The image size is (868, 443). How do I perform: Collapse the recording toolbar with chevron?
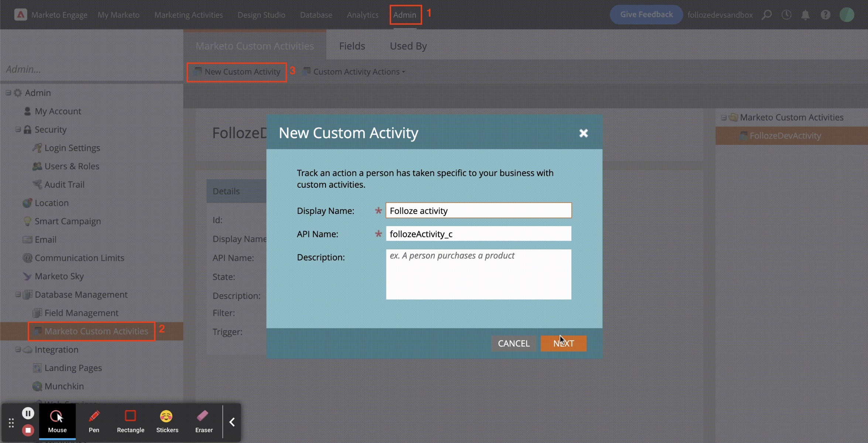(232, 422)
